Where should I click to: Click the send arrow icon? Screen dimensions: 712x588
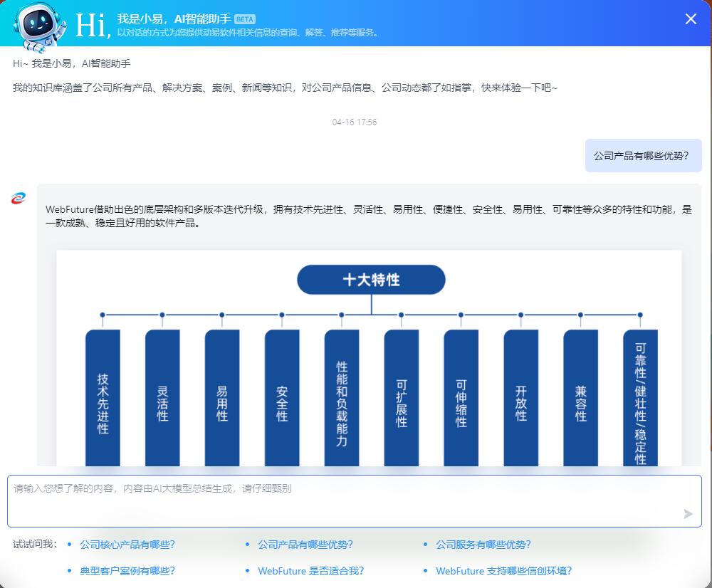[x=688, y=513]
